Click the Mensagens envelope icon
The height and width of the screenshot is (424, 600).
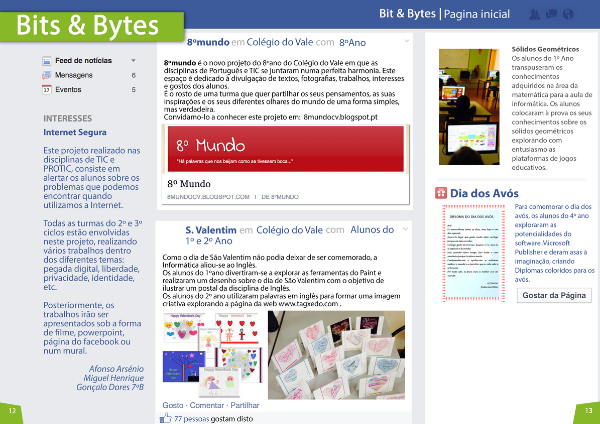(x=46, y=75)
